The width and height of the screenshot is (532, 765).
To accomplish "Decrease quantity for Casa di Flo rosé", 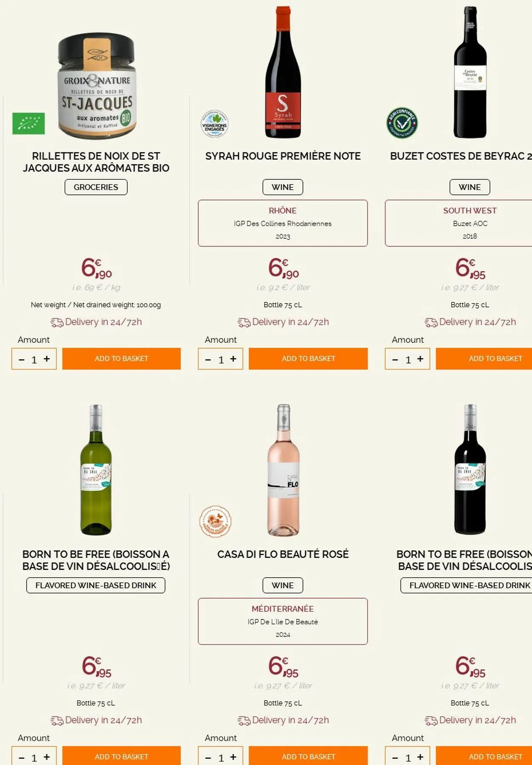I will 208,758.
